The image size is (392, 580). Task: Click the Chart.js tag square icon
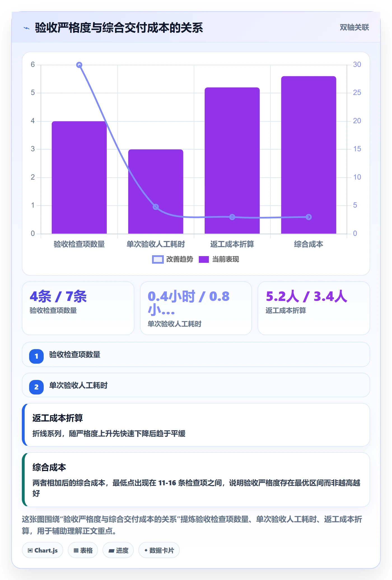[x=30, y=551]
